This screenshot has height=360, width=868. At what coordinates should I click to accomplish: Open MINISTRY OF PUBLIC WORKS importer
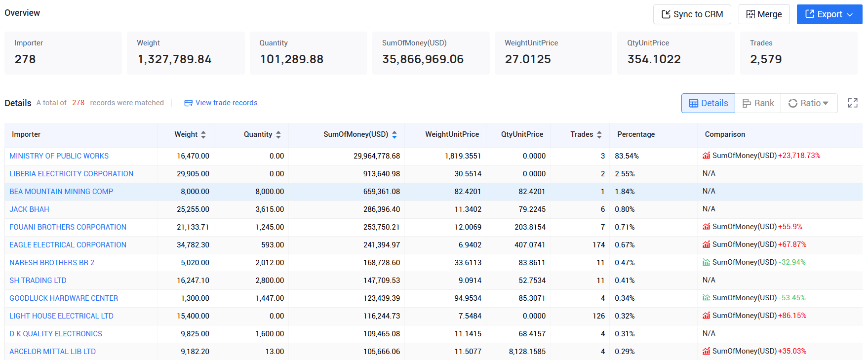tap(59, 156)
